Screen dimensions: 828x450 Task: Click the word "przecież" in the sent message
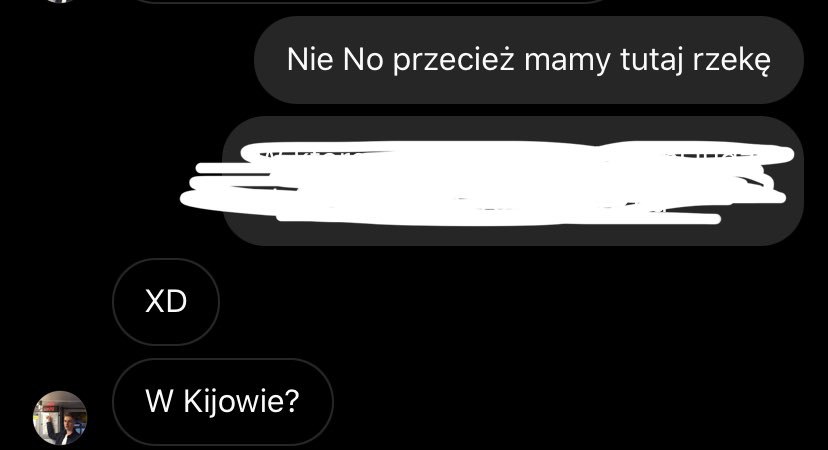click(x=454, y=60)
